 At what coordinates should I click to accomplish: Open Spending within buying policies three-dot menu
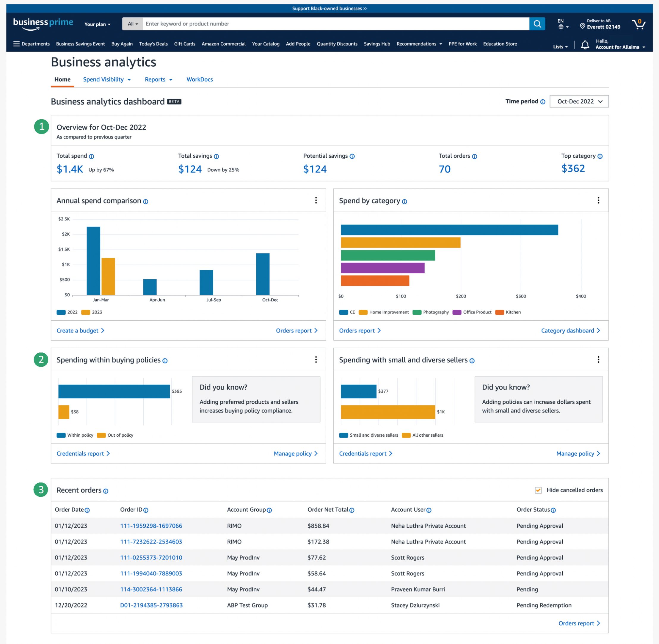tap(316, 359)
